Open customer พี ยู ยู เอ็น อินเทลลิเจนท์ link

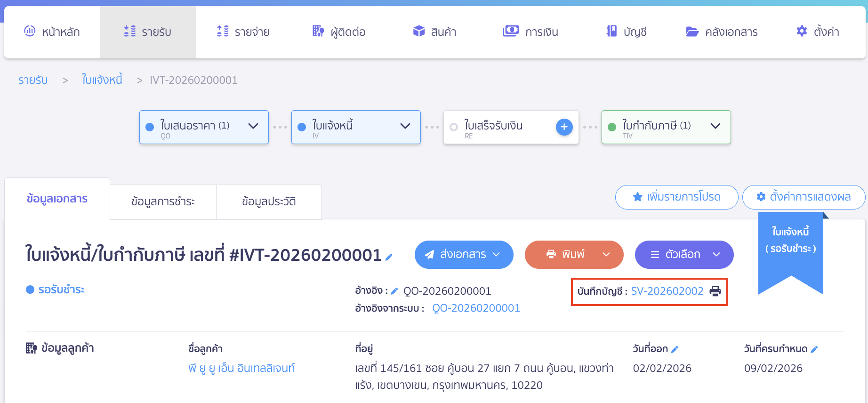241,368
